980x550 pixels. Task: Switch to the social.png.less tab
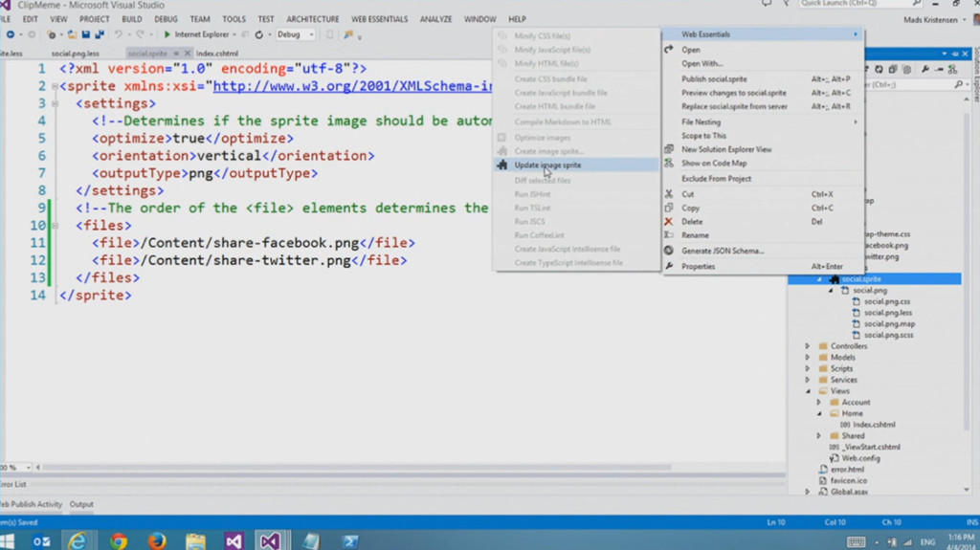(75, 54)
